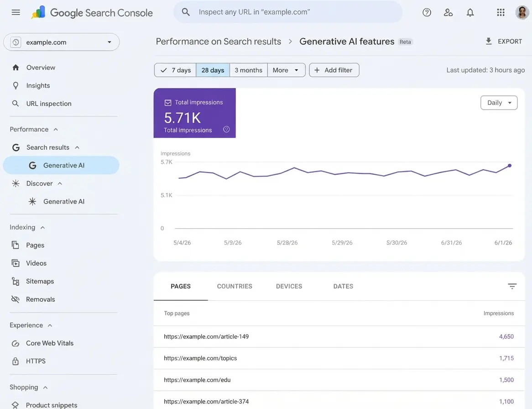Click the Insights lightbulb icon
The height and width of the screenshot is (409, 532).
tap(16, 85)
